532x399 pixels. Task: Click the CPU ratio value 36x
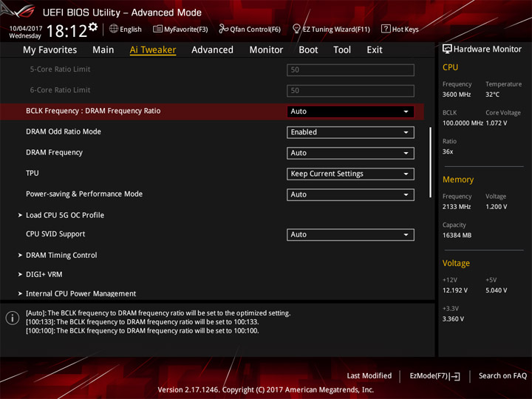point(448,151)
